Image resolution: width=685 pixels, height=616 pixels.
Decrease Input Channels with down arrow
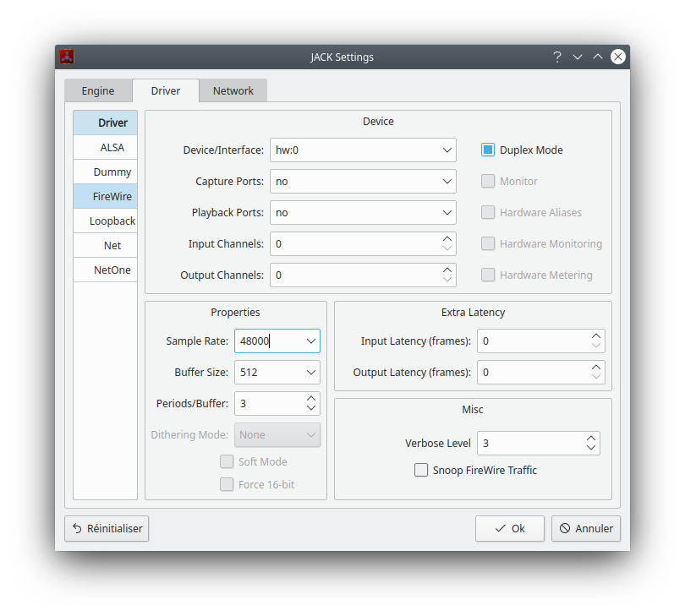coord(447,248)
